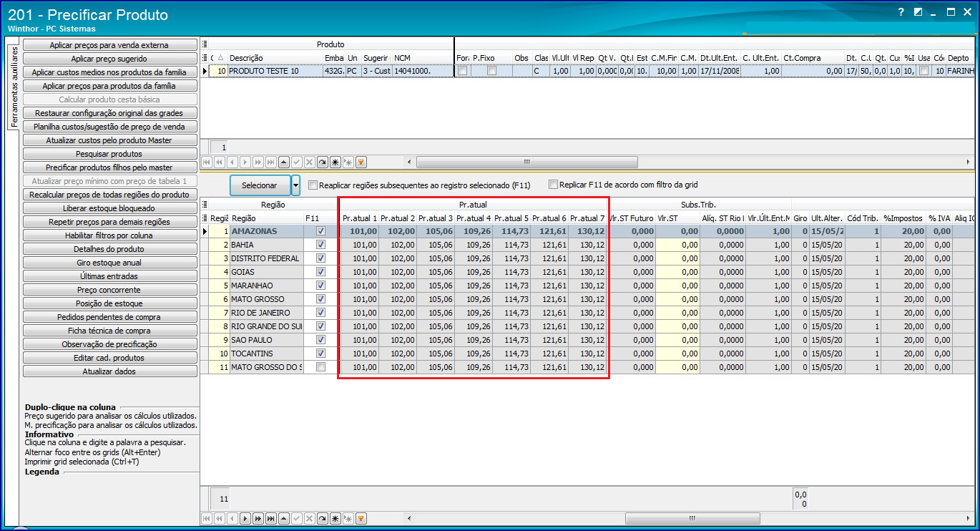The width and height of the screenshot is (980, 531).
Task: Save bookmark asterisk in region grid navigator
Action: tap(335, 519)
